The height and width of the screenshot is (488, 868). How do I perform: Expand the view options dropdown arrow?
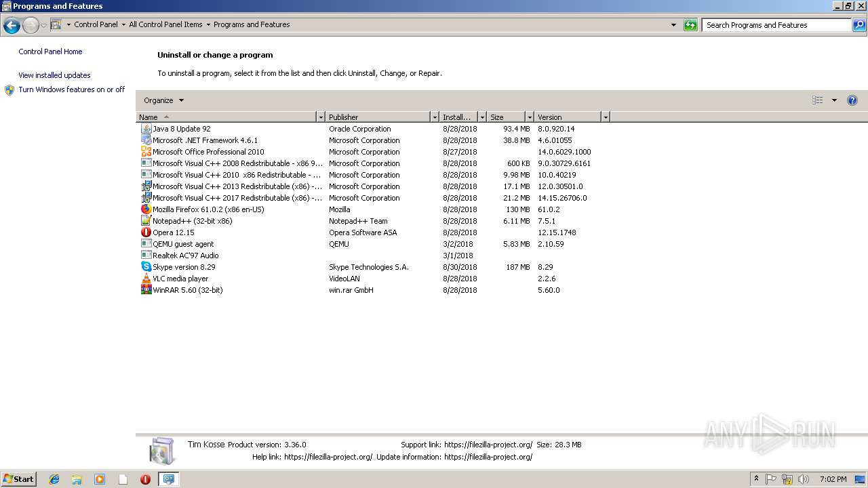click(834, 100)
